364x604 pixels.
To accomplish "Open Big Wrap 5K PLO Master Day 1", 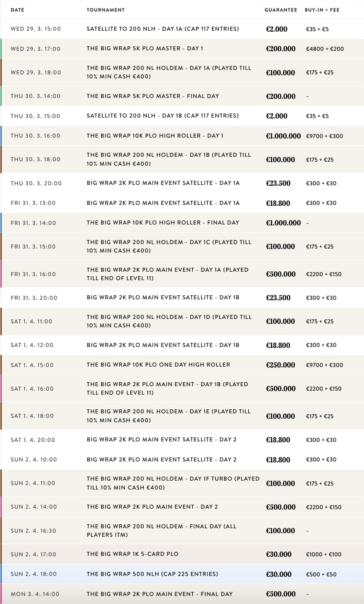I will [145, 49].
